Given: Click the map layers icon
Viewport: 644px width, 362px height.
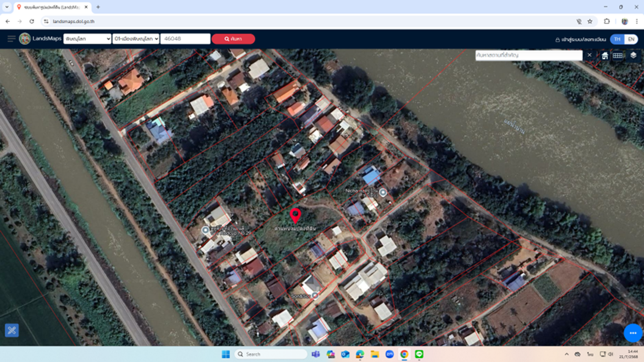Looking at the screenshot, I should pyautogui.click(x=633, y=55).
